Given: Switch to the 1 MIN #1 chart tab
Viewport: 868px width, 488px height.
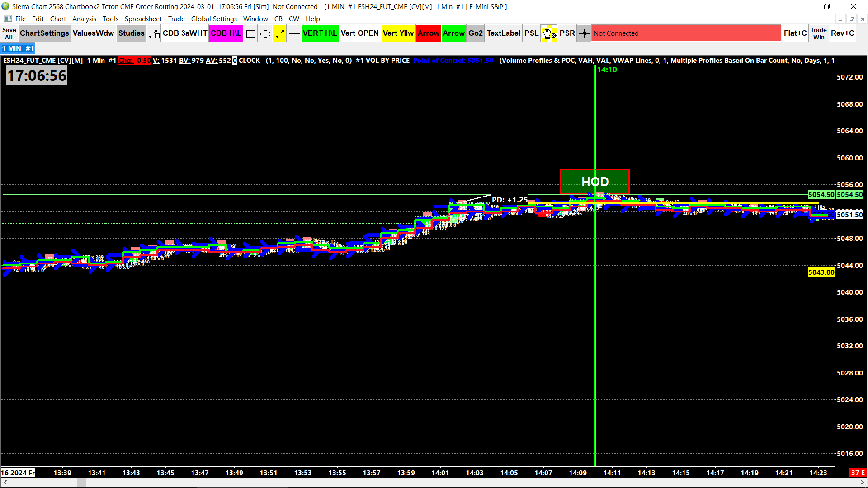Looking at the screenshot, I should pos(18,48).
